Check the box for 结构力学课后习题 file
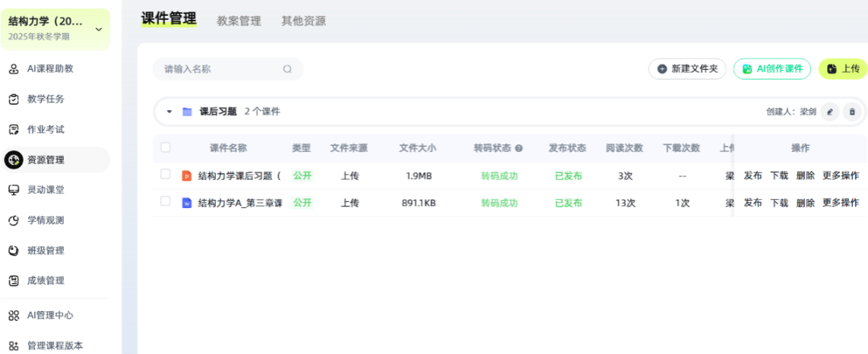The image size is (868, 354). click(166, 175)
